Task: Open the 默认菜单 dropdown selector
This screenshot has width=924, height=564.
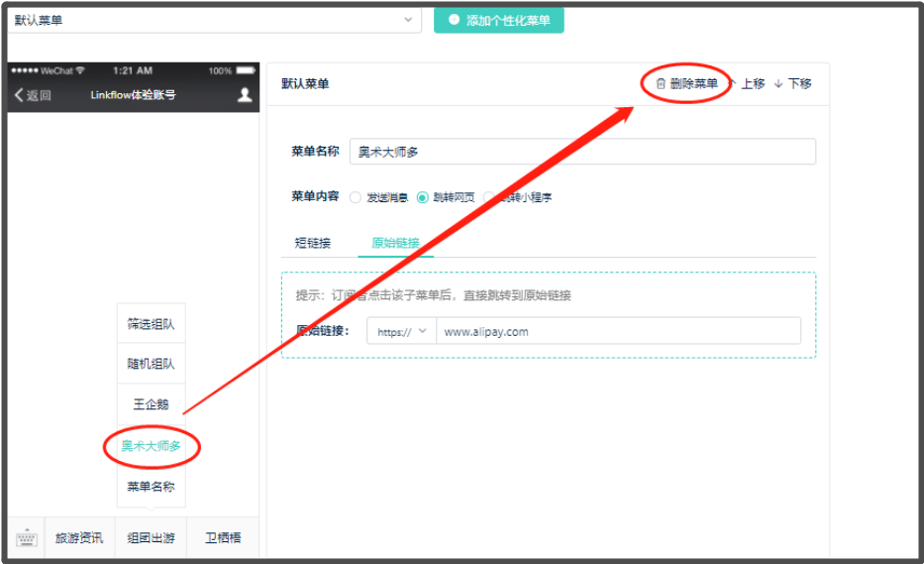Action: pos(215,20)
